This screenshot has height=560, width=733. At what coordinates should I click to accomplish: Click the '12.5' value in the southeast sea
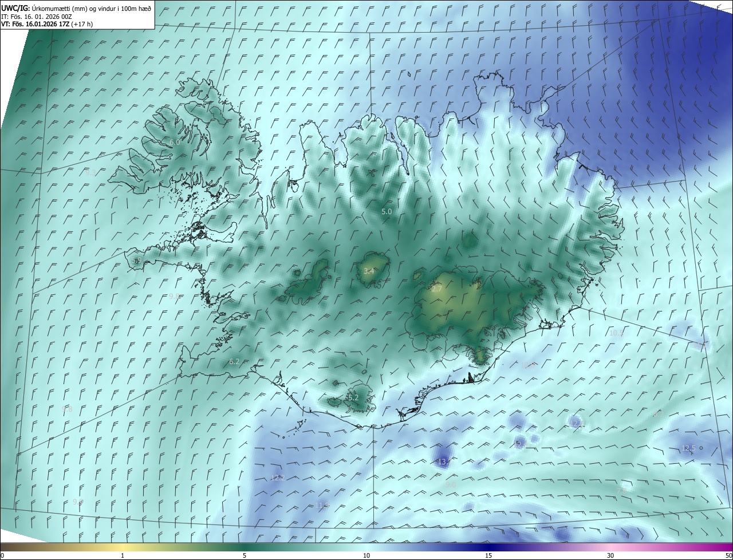[x=688, y=448]
